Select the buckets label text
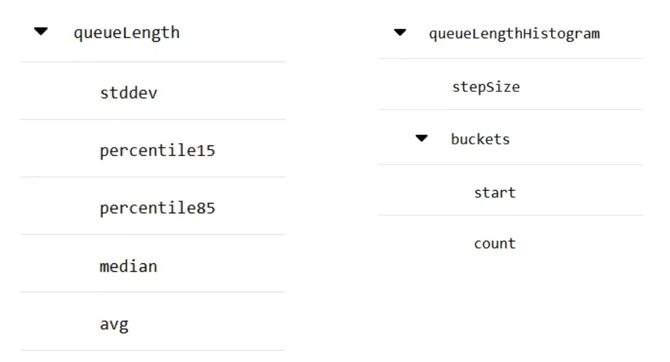The width and height of the screenshot is (670, 362). pyautogui.click(x=480, y=139)
